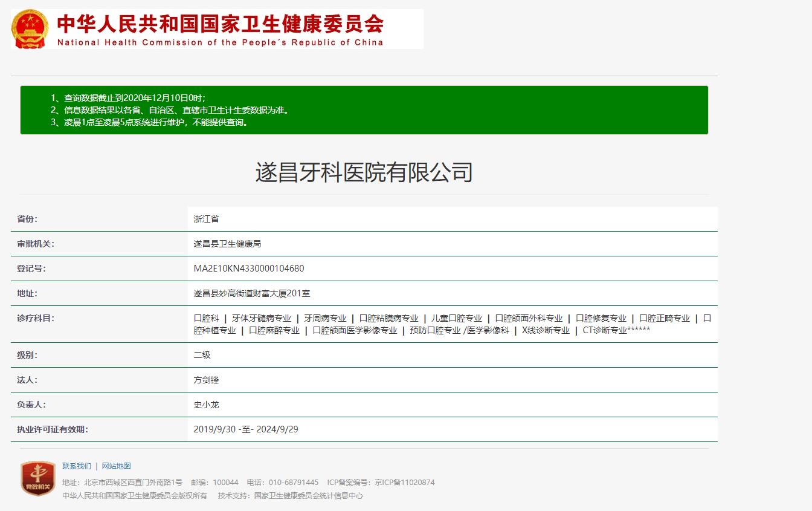
Task: Select the 浙江省 province value
Action: click(x=206, y=220)
